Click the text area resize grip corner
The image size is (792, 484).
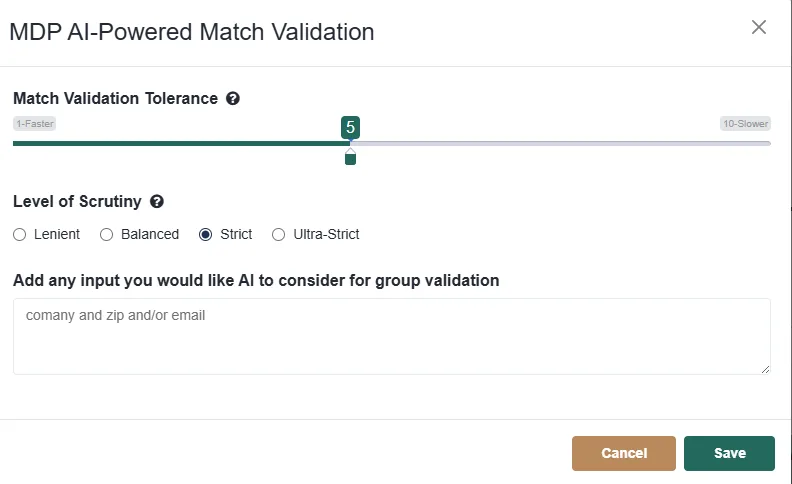[765, 369]
